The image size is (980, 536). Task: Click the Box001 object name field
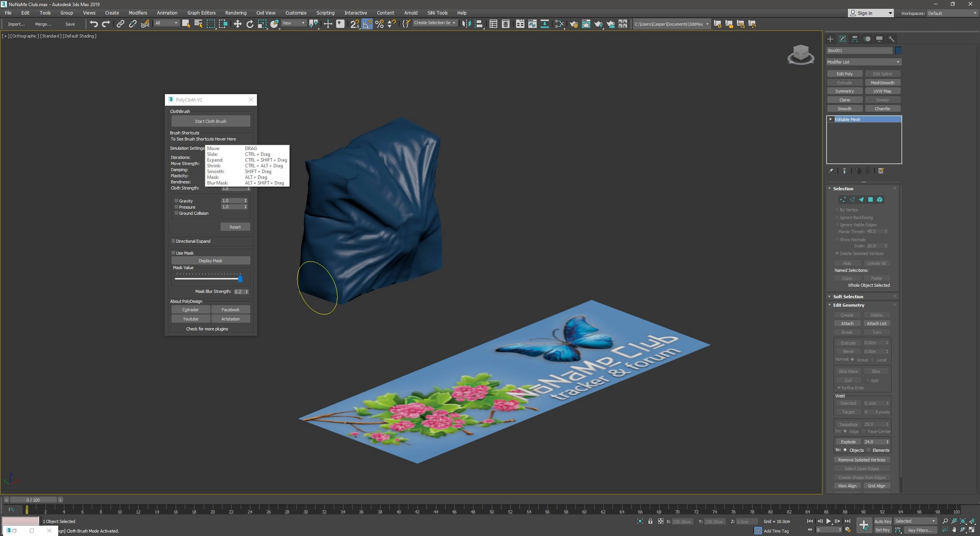[x=859, y=50]
